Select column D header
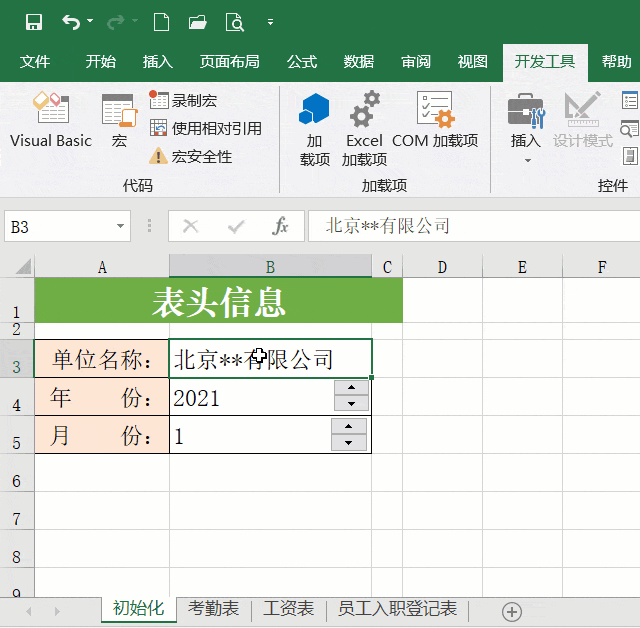This screenshot has height=628, width=640. 441,266
